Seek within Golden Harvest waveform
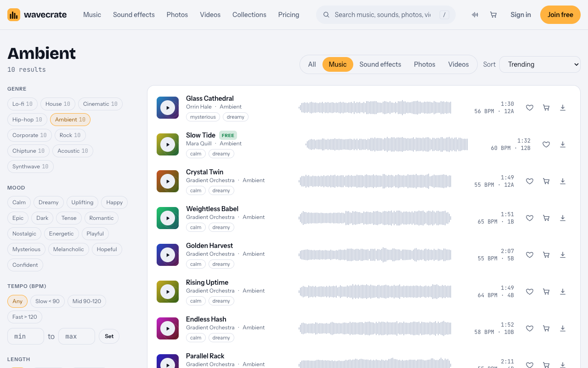588x368 pixels. coord(375,255)
